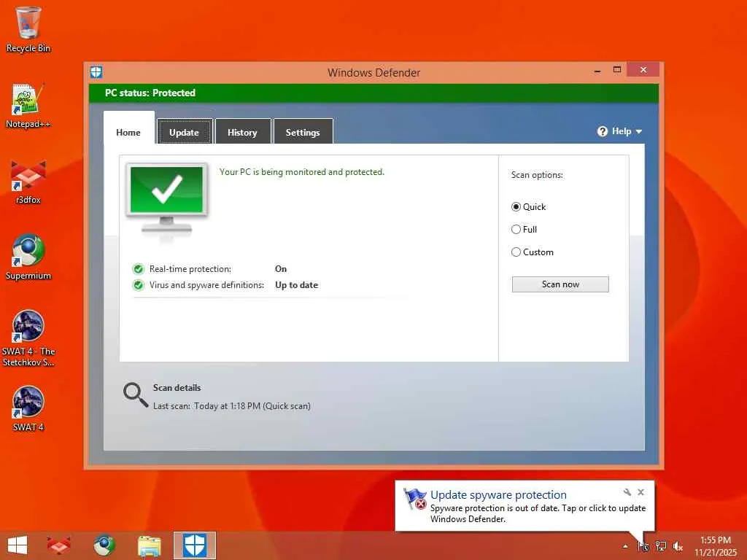The width and height of the screenshot is (747, 560).
Task: Open the Notepad++ desktop shortcut
Action: (28, 106)
